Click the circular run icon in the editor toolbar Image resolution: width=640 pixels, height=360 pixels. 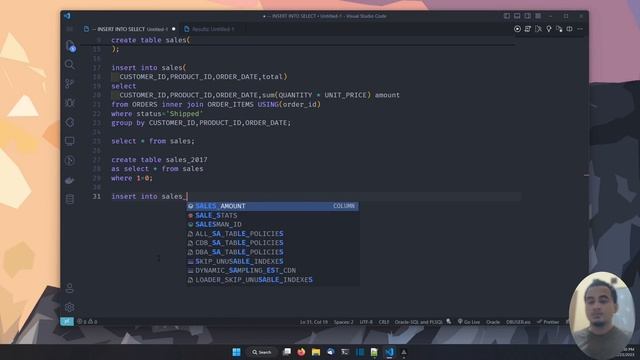(x=517, y=29)
